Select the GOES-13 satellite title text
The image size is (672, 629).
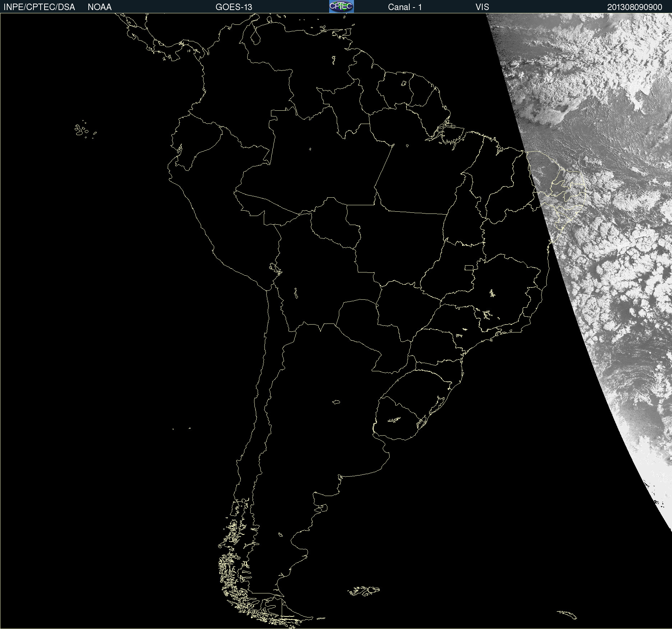click(234, 7)
